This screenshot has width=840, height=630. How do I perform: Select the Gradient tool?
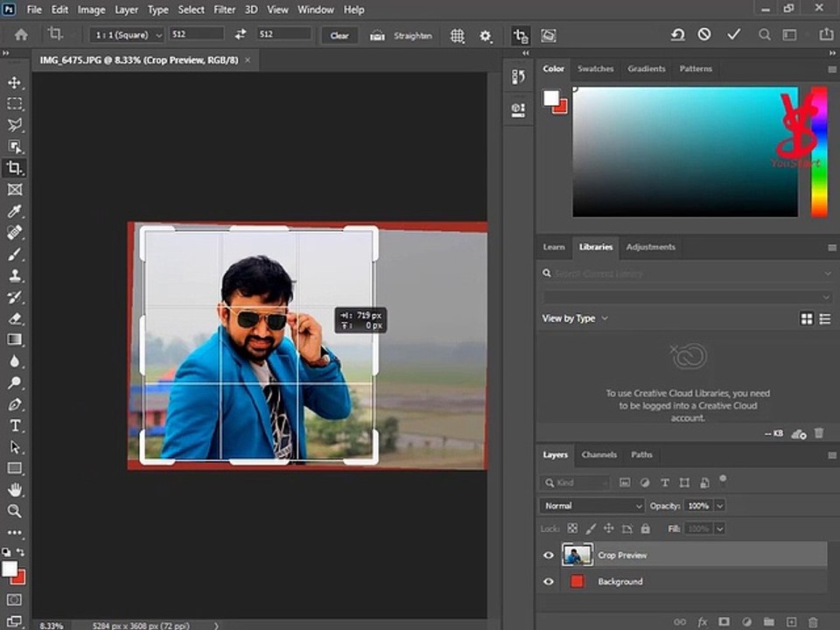15,339
